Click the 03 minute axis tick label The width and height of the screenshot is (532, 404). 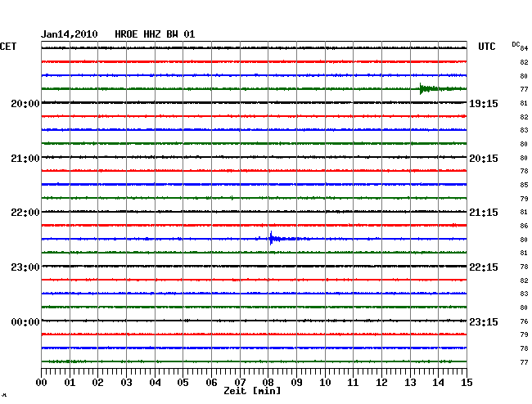126,382
